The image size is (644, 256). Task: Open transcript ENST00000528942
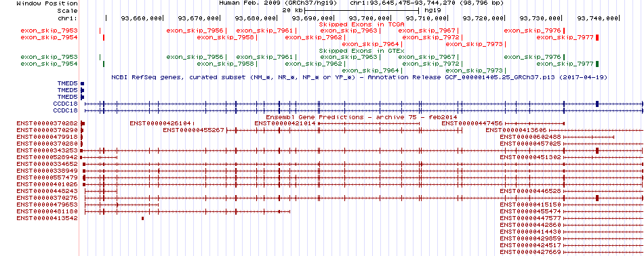coord(47,157)
